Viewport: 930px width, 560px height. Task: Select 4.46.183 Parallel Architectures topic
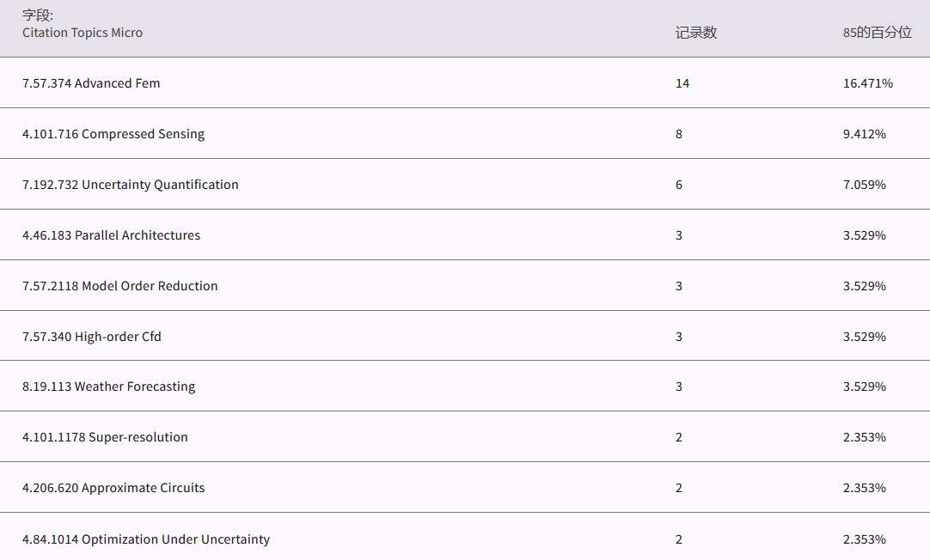(x=111, y=235)
